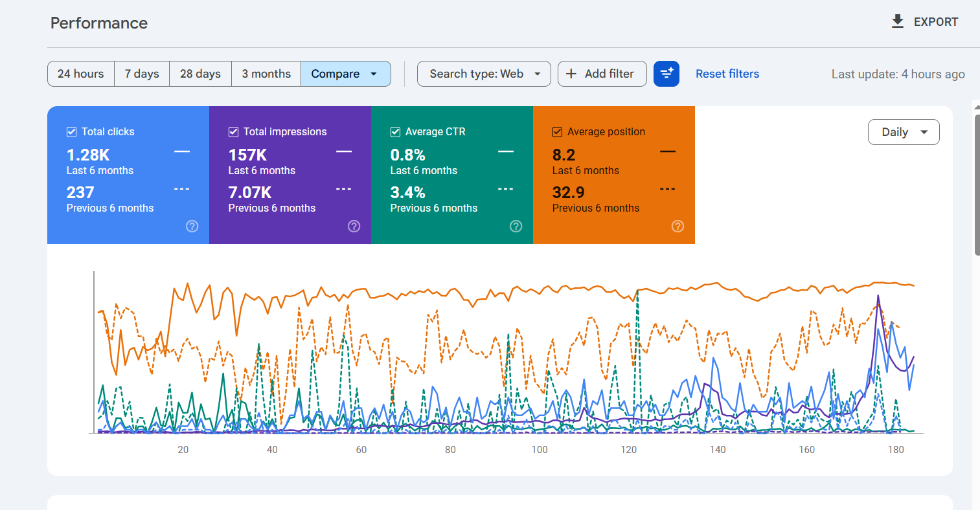
Task: Click the 8.2 average position value
Action: tap(564, 155)
